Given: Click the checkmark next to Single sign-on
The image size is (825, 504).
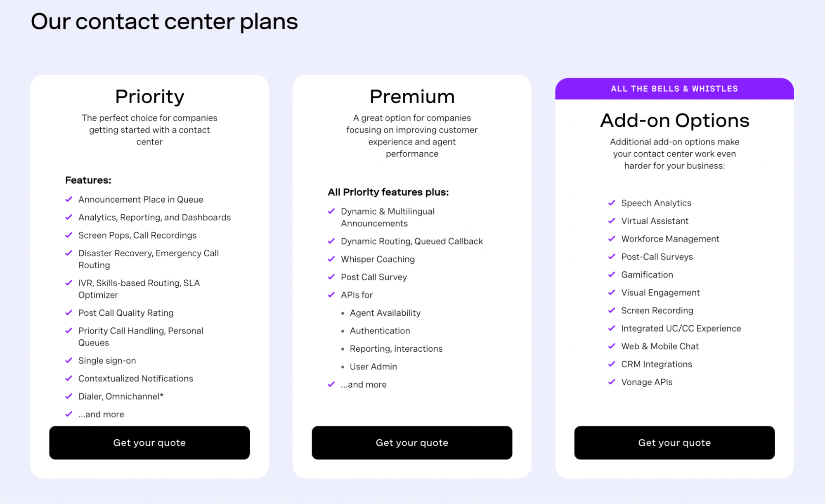Looking at the screenshot, I should 69,360.
